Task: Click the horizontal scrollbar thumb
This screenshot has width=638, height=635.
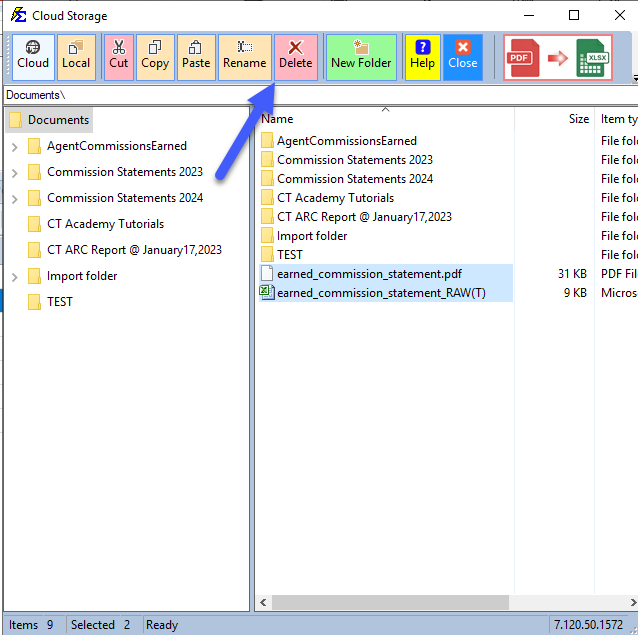Action: [390, 602]
